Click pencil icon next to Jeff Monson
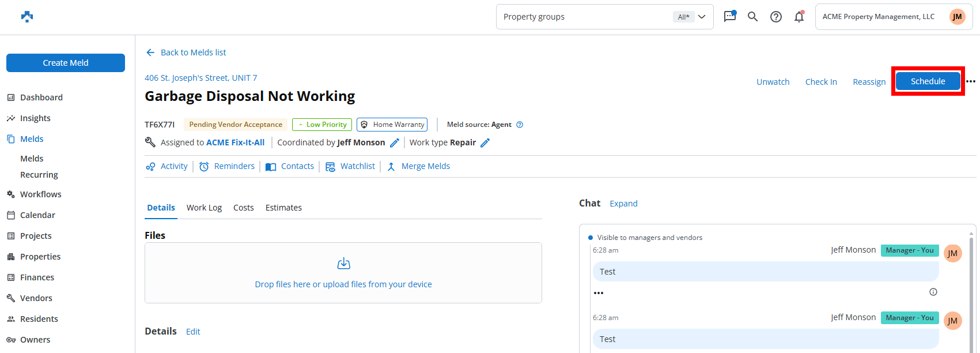The image size is (980, 353). coord(395,142)
